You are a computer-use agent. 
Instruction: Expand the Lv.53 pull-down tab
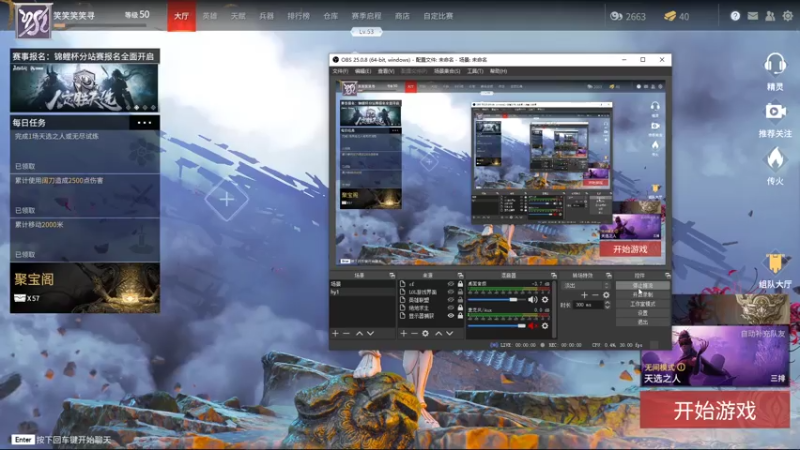click(x=366, y=32)
